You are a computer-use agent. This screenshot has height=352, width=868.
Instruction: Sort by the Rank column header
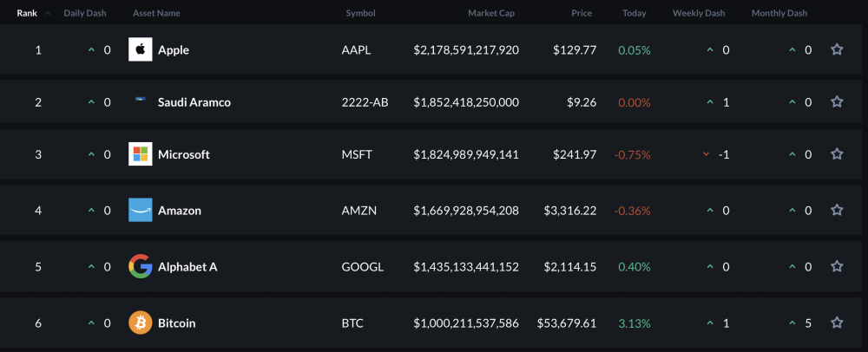pos(27,13)
